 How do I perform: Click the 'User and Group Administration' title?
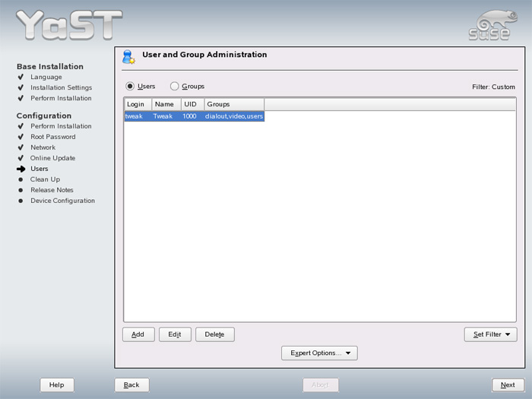[x=204, y=55]
